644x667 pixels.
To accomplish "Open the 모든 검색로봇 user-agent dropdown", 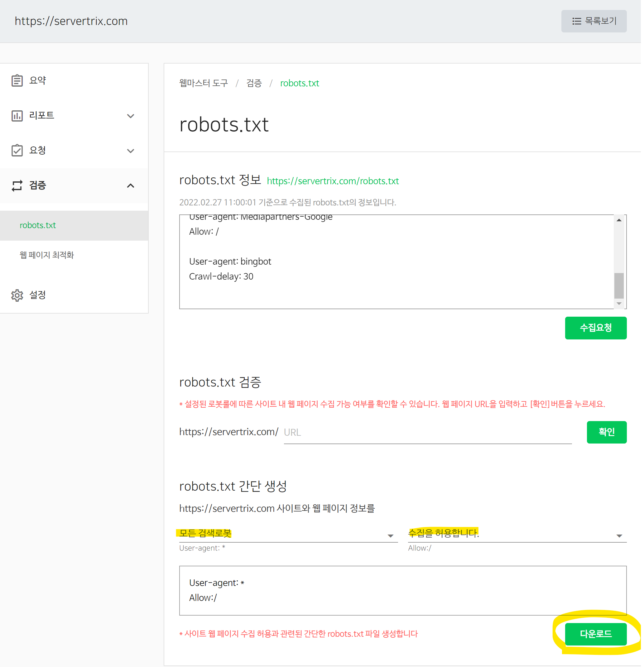I will [x=288, y=534].
